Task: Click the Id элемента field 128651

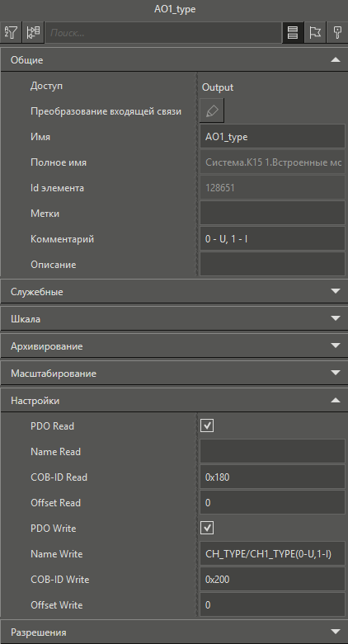Action: [x=272, y=188]
